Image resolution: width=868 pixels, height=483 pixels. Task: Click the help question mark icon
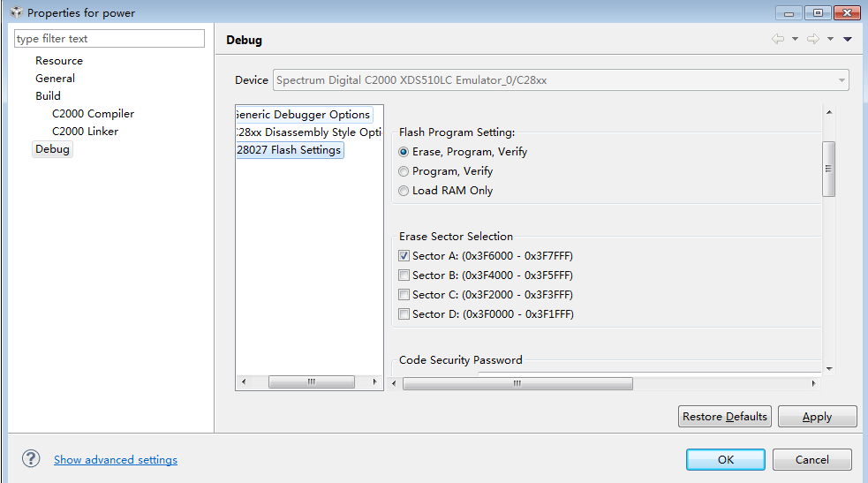31,458
